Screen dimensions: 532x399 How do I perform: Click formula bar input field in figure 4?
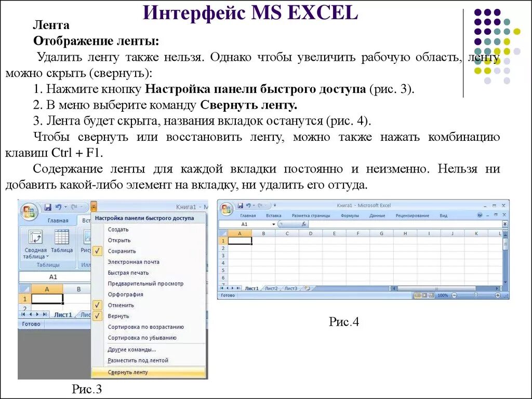[405, 224]
